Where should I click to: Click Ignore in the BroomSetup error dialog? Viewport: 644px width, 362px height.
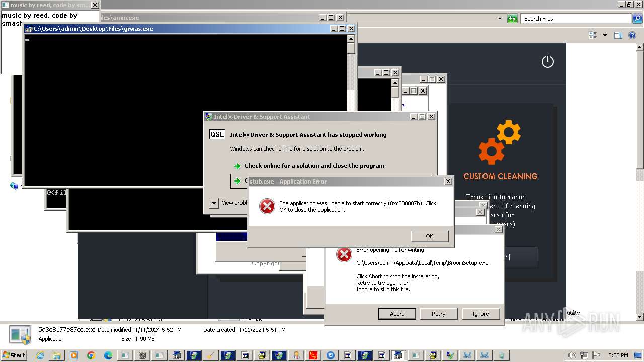[x=480, y=314]
